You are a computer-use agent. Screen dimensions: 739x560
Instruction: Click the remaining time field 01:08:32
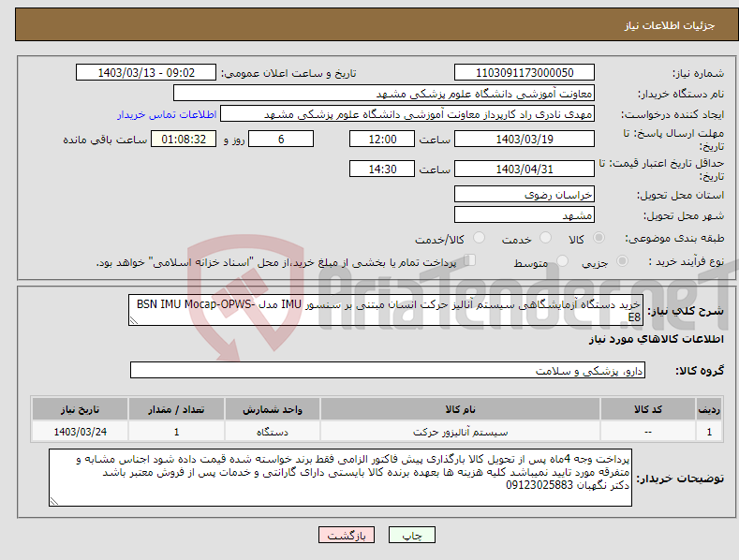pyautogui.click(x=184, y=139)
